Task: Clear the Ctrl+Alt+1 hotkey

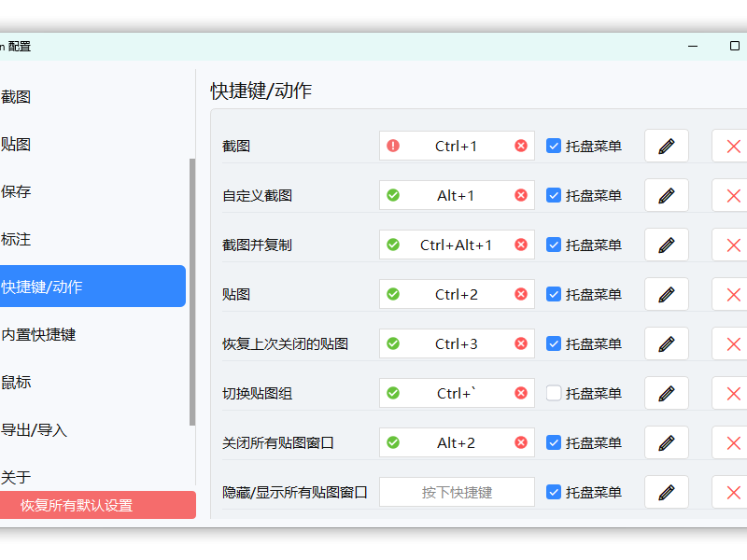Action: (521, 245)
